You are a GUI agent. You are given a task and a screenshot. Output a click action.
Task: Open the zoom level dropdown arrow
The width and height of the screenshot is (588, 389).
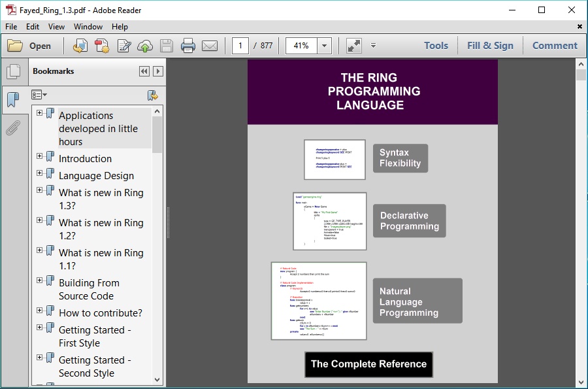pos(324,46)
